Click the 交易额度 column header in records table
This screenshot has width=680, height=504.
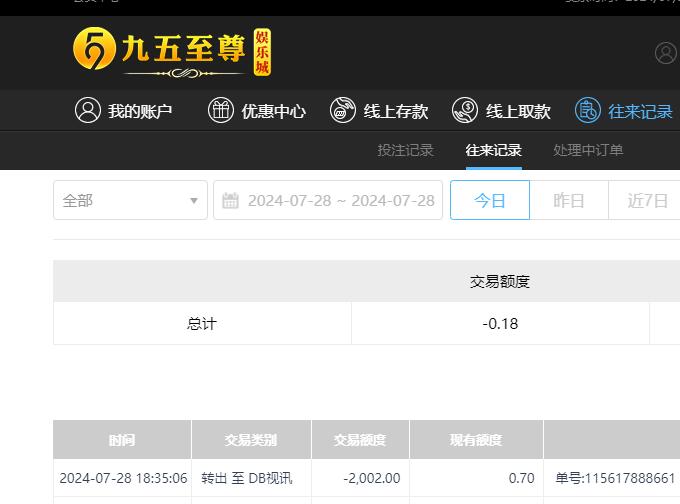(x=360, y=439)
